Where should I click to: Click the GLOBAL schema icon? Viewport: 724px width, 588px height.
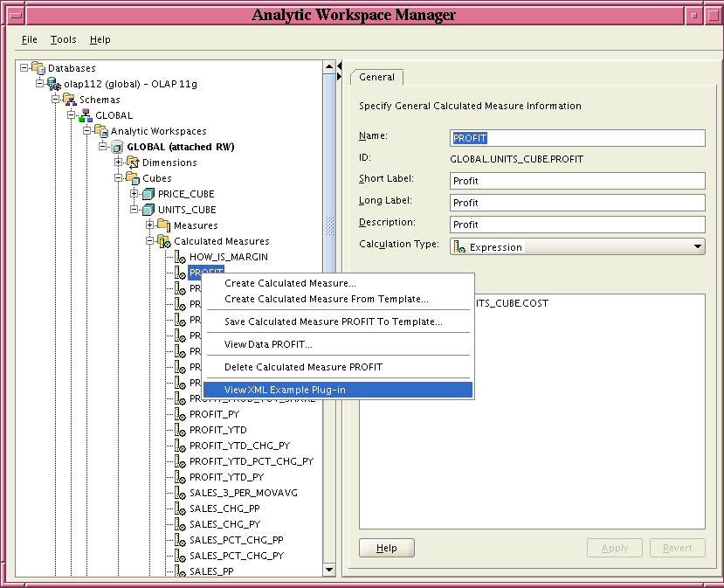click(x=85, y=115)
